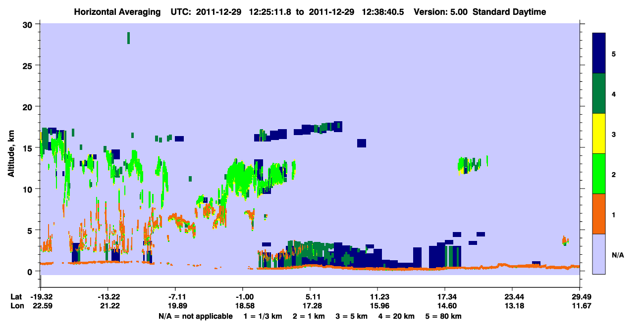Click the legend text '1 = 1/3 km'
This screenshot has height=330, width=644.
[263, 316]
